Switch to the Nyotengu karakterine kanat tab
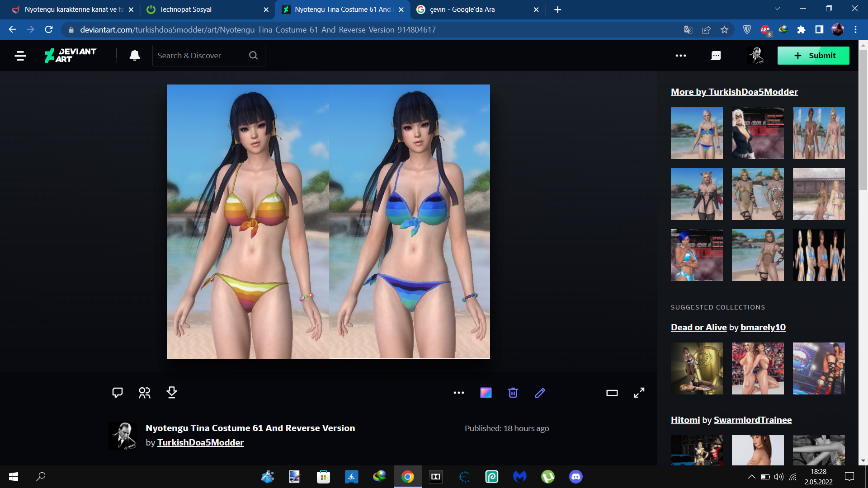 click(x=72, y=9)
